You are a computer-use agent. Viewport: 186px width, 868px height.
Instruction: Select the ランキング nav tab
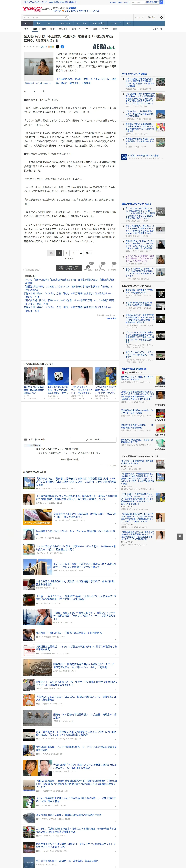click(x=115, y=24)
